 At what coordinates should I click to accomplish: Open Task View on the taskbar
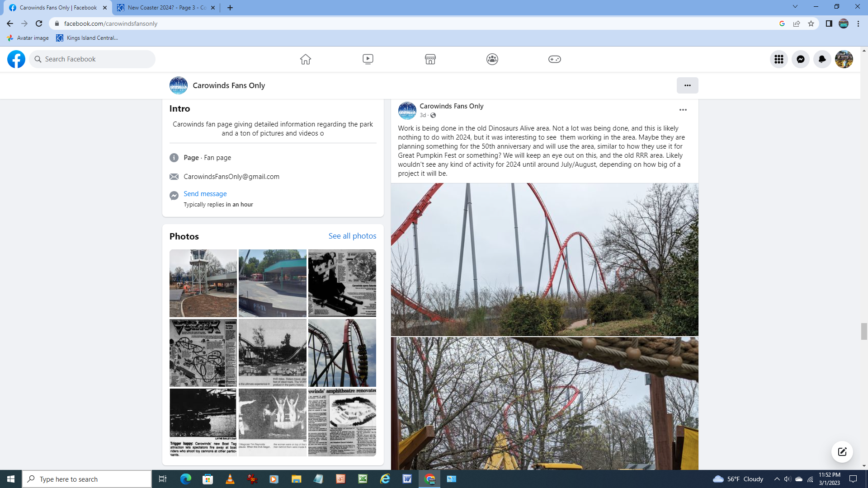coord(163,479)
